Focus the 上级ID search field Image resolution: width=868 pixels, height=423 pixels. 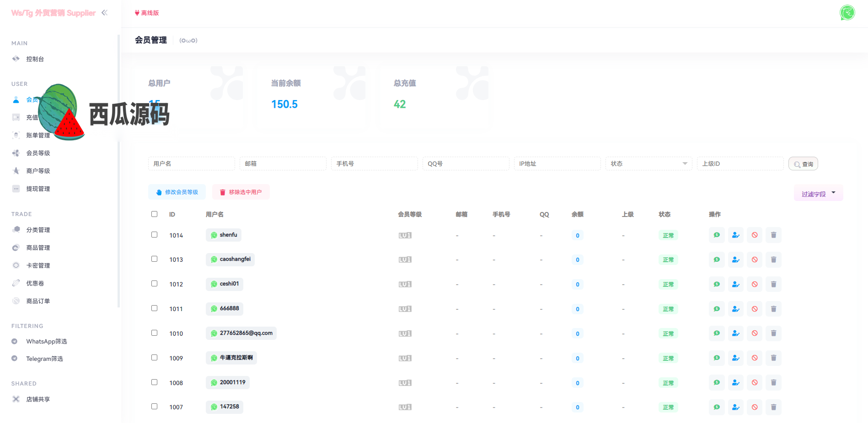pos(740,164)
